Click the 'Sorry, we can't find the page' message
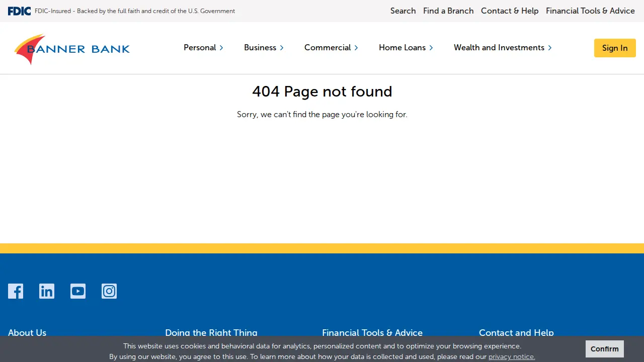644x362 pixels. [x=322, y=115]
